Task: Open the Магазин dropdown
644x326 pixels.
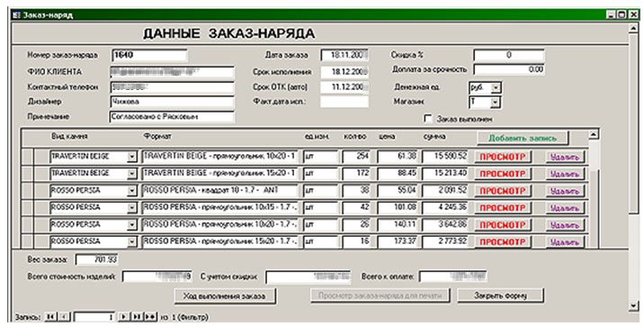Action: [x=496, y=103]
